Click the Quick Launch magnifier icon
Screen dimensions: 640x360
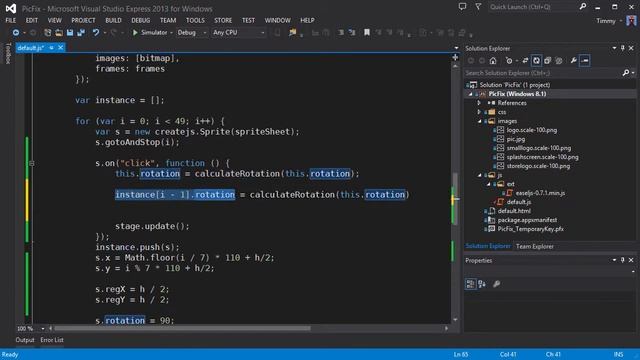[x=583, y=6]
